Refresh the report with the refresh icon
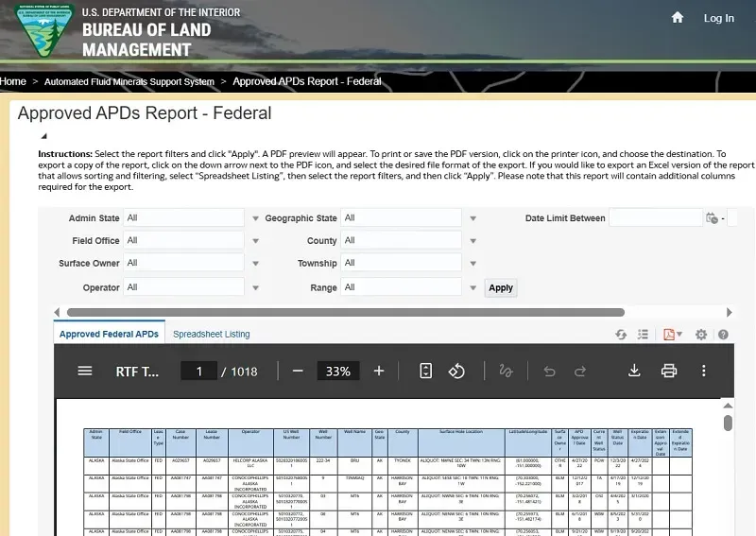 621,335
